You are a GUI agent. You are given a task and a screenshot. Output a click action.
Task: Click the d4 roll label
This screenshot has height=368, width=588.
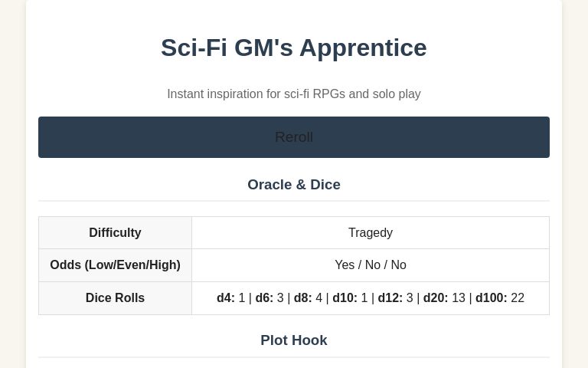pos(225,297)
